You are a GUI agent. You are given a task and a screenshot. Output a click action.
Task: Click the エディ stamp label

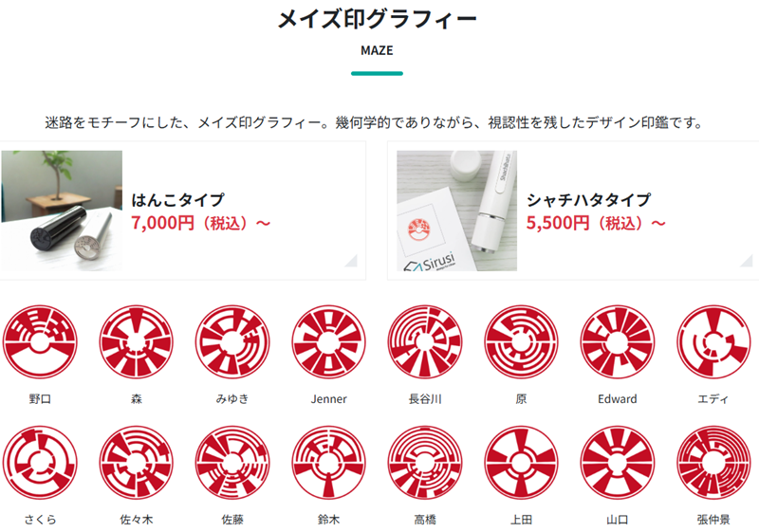pos(713,399)
